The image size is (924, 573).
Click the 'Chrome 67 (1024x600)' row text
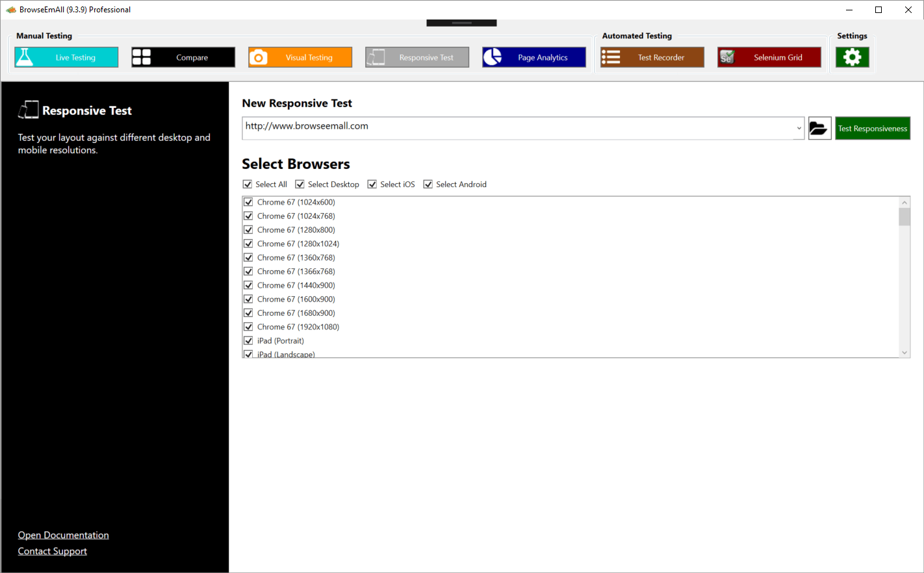(x=296, y=203)
